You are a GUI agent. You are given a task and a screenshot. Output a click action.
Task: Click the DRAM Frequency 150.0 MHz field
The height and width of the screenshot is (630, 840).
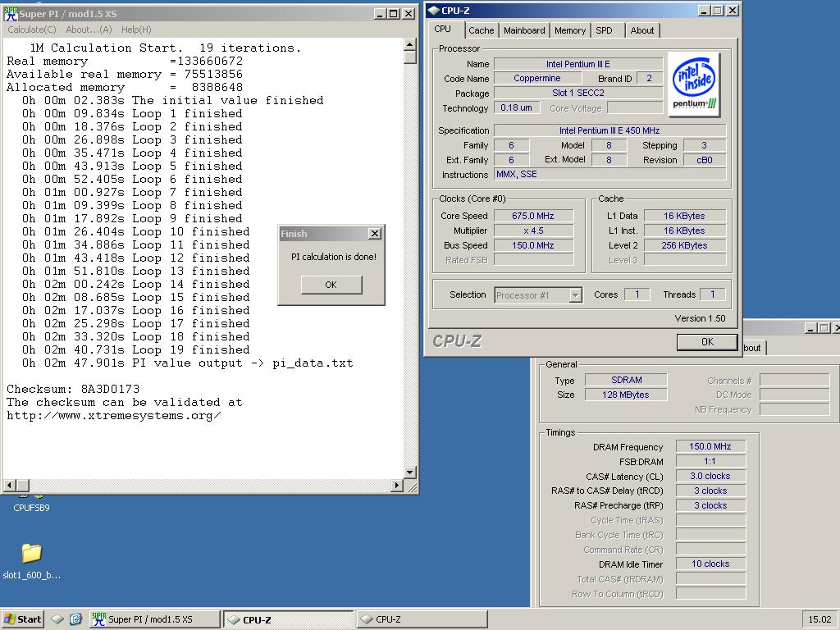point(710,446)
